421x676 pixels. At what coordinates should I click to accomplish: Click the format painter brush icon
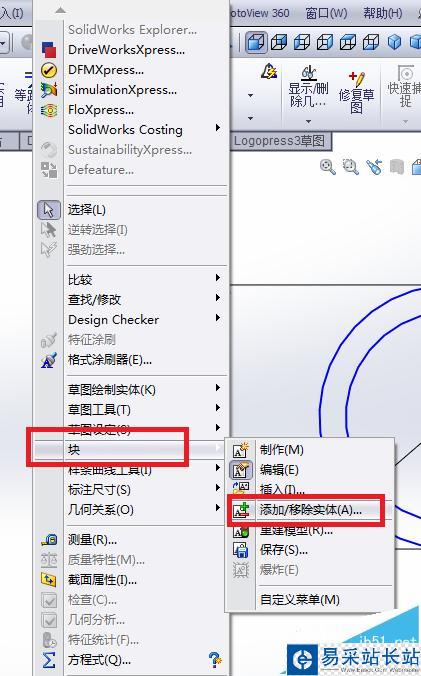pyautogui.click(x=49, y=360)
